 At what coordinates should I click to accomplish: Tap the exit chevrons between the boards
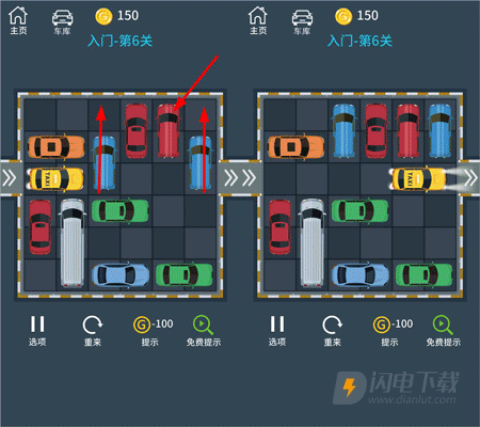click(239, 177)
